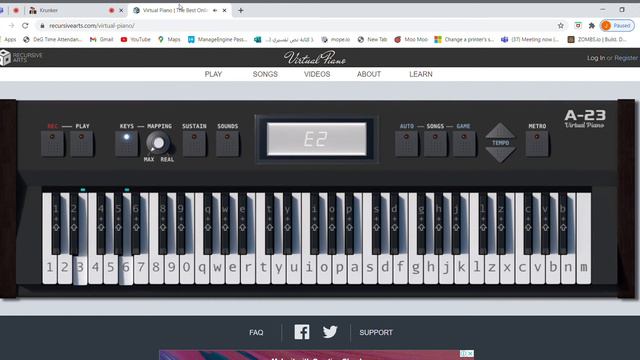Toggle the KEYS label button

(x=127, y=144)
